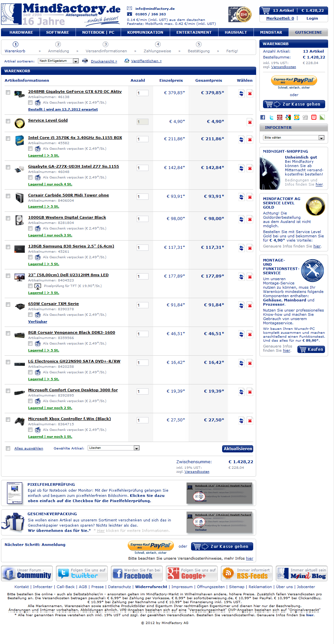Remove Xbox Controller from cart

click(250, 421)
